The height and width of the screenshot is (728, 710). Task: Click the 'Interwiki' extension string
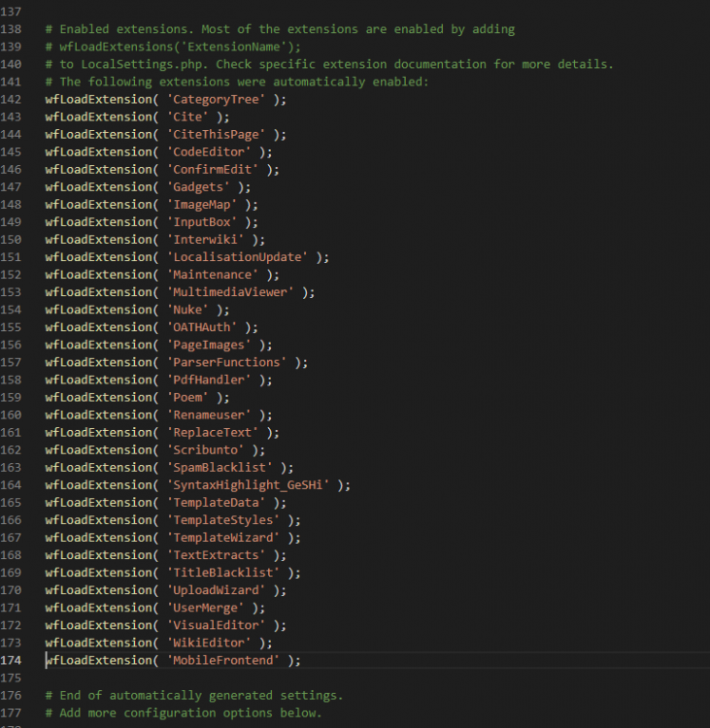(x=205, y=240)
